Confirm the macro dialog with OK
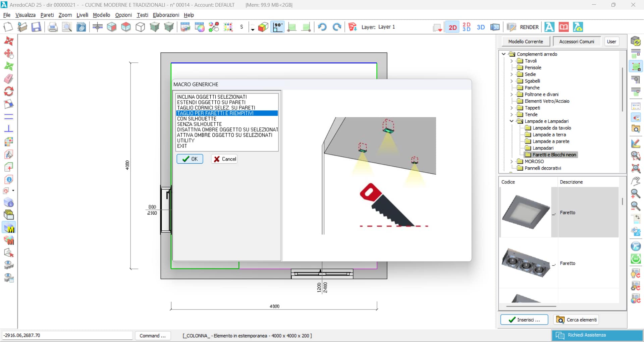Screen dimensions: 644x342 (190, 159)
